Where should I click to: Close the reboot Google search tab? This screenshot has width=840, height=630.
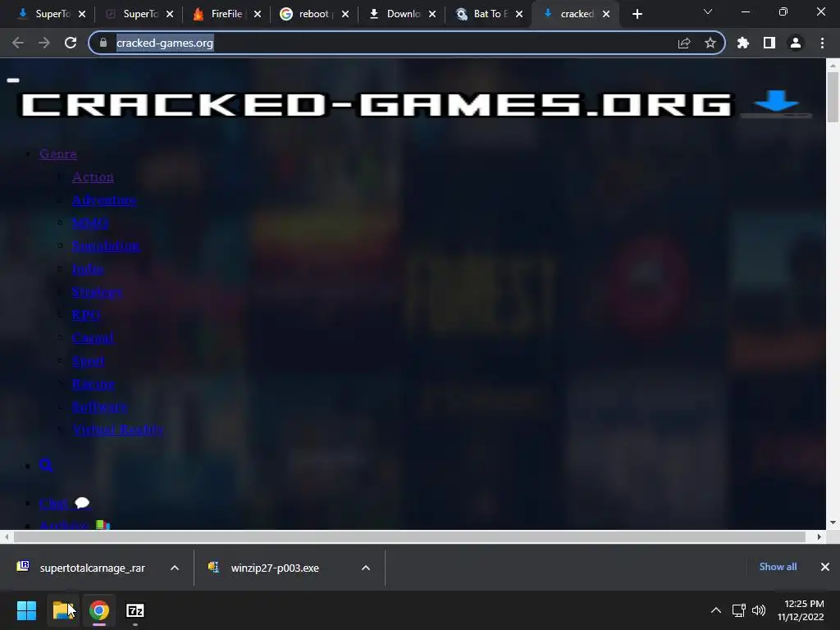click(345, 14)
